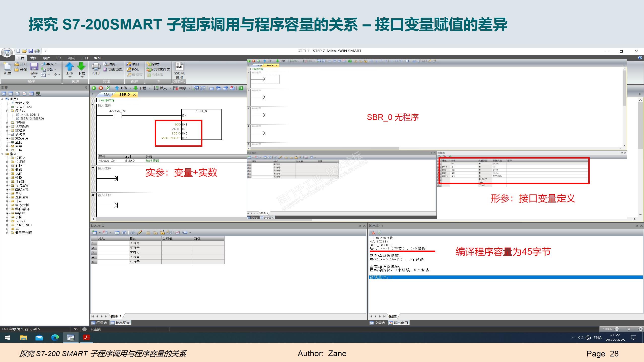Switch to the 变量表 bottom tab
The width and height of the screenshot is (644, 362).
click(x=377, y=323)
